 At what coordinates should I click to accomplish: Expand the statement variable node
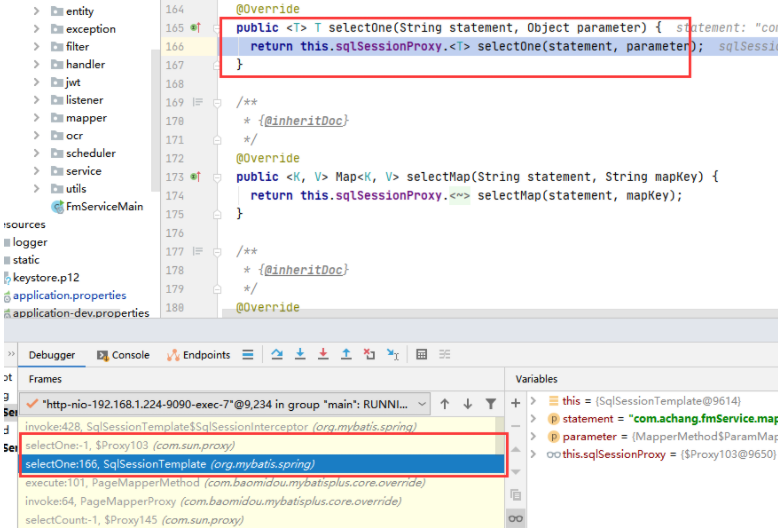point(533,418)
